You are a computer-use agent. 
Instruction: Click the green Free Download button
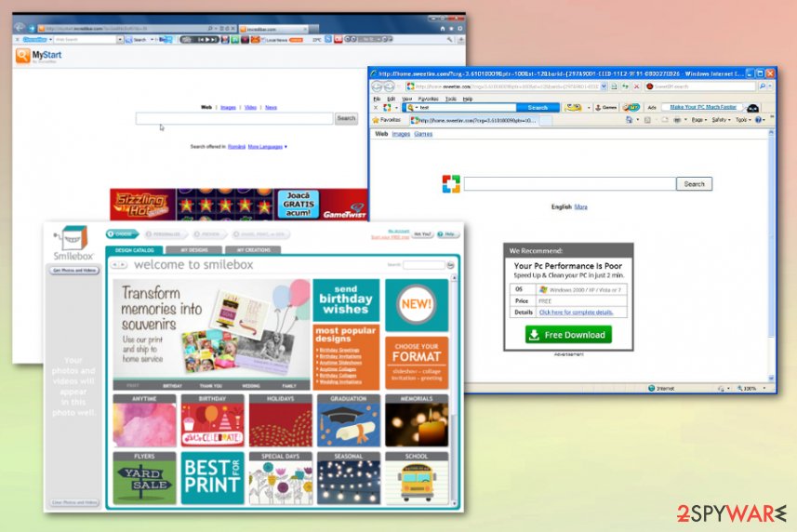568,335
